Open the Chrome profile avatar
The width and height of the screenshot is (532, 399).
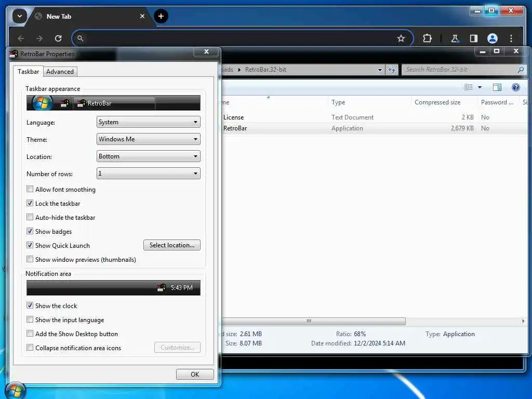(493, 38)
